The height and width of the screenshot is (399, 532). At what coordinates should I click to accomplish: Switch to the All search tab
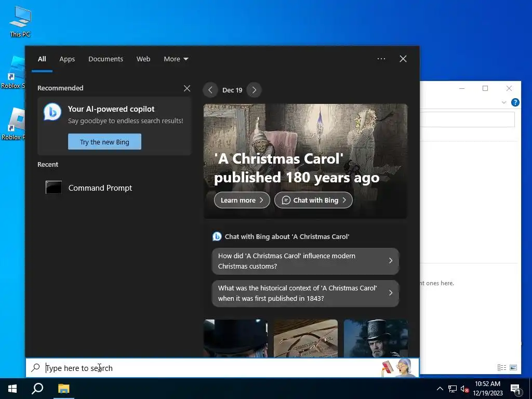point(42,59)
